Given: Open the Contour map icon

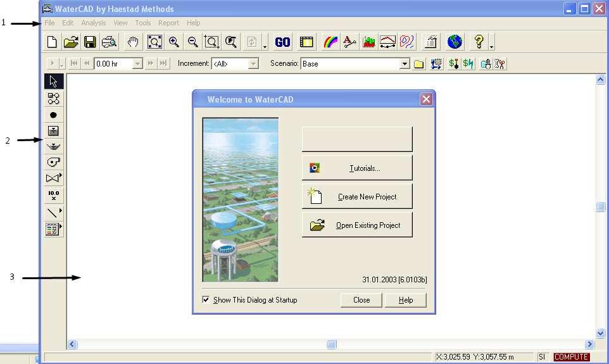Looking at the screenshot, I should [x=406, y=42].
